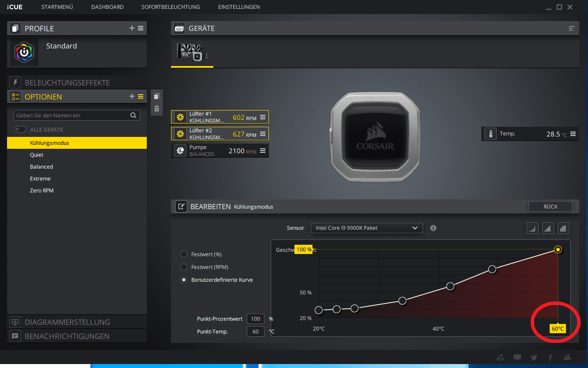Screen dimensions: 588x368
Task: Apply the extreme convex curve preset icon
Action: [563, 228]
